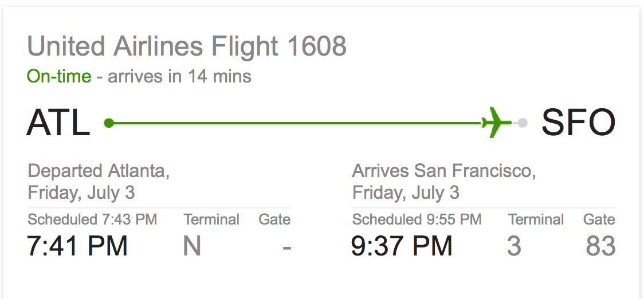
Task: Click the Scheduled 9:55 PM text
Action: [x=417, y=220]
